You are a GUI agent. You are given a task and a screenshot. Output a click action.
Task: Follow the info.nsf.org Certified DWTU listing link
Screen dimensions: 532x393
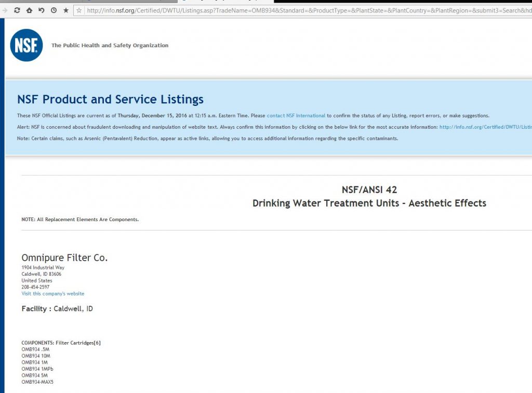485,127
